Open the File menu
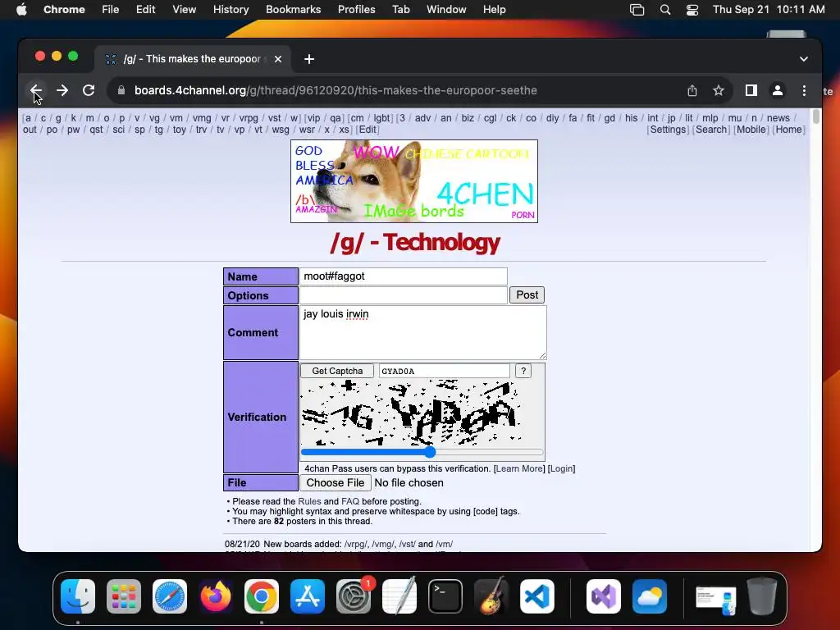The height and width of the screenshot is (630, 840). click(x=111, y=10)
